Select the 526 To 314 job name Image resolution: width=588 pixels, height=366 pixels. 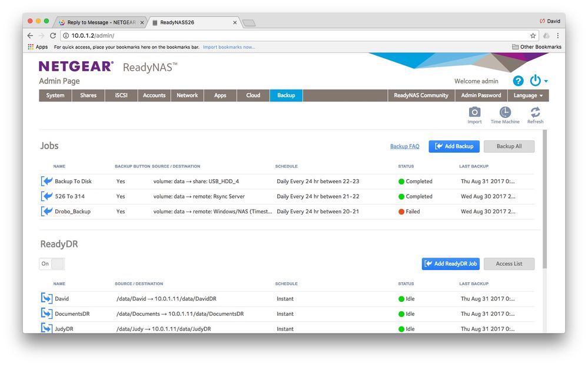(x=70, y=196)
